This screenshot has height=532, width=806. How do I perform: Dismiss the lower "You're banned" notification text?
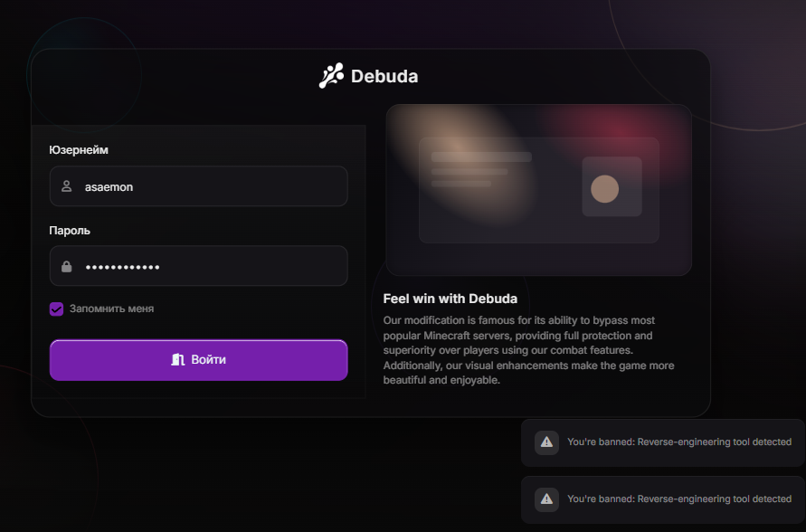click(678, 499)
